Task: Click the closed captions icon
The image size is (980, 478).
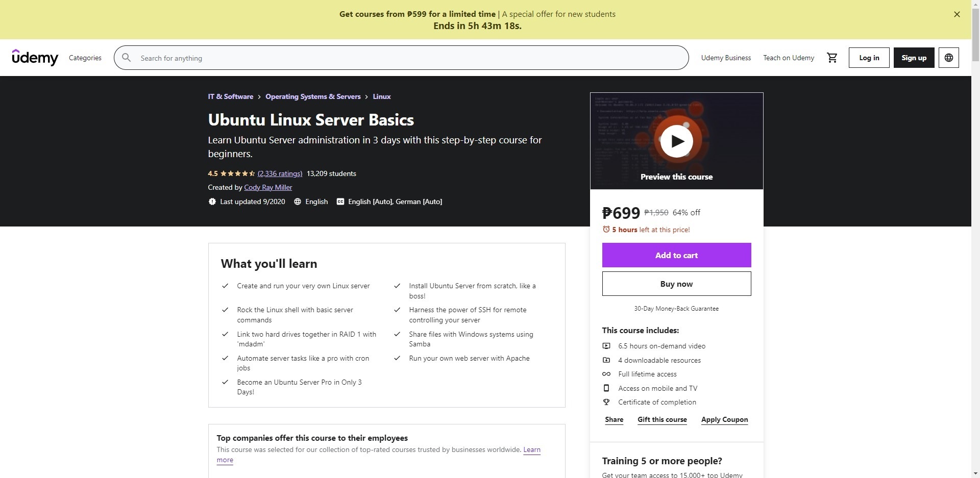Action: 340,202
